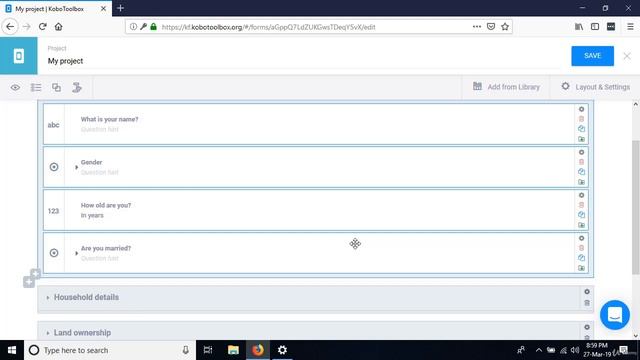This screenshot has height=360, width=640.
Task: Duplicate the "Are you married?" question
Action: pyautogui.click(x=581, y=258)
